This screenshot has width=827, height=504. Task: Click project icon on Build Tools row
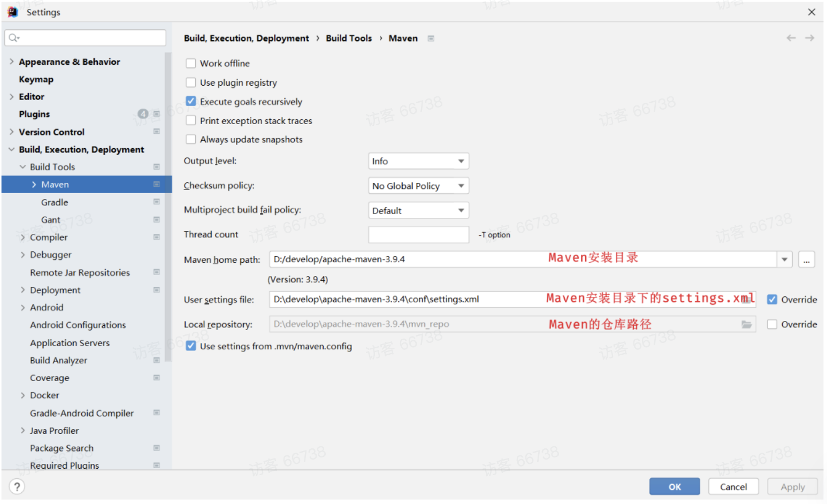(157, 166)
